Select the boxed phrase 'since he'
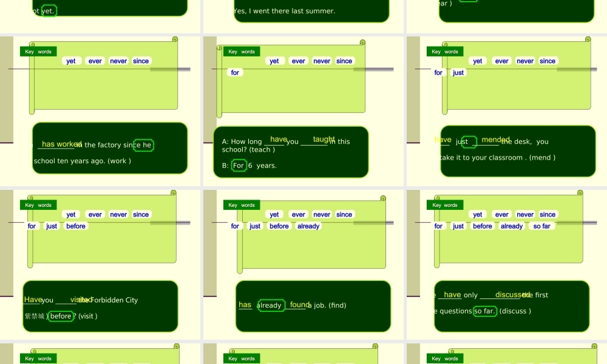The image size is (607, 364). click(143, 145)
